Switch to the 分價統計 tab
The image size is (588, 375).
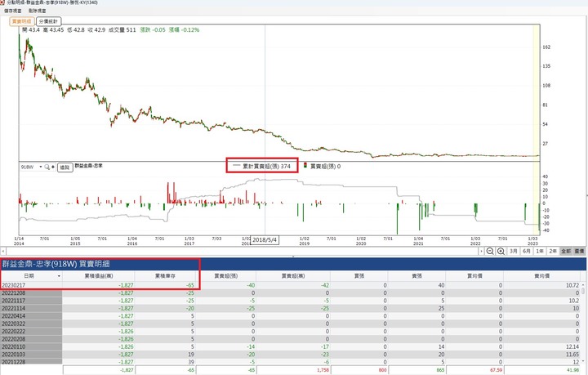point(48,21)
